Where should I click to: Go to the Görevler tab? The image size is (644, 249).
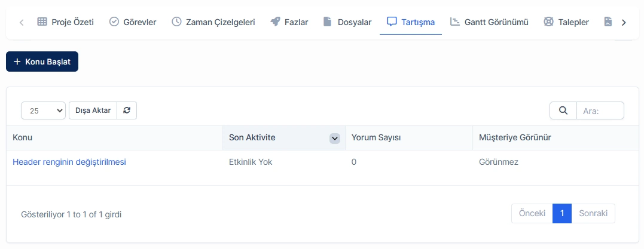point(133,22)
